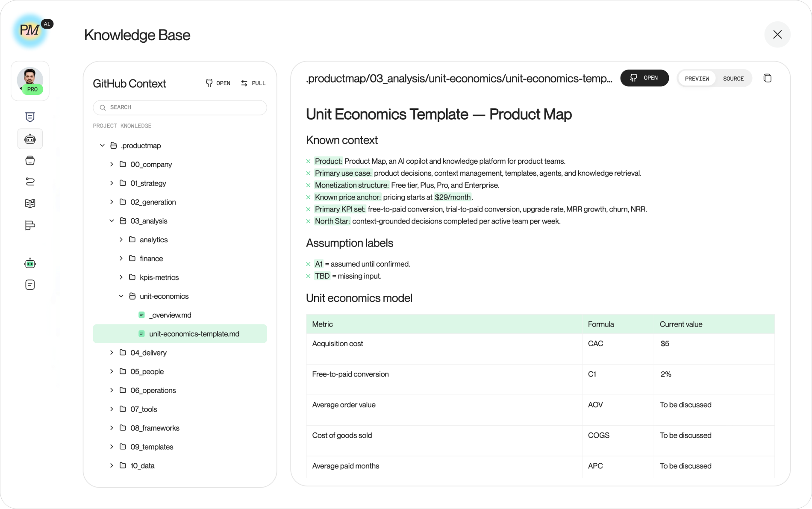This screenshot has height=509, width=812.
Task: Expand the kpis-metrics folder
Action: pos(121,277)
